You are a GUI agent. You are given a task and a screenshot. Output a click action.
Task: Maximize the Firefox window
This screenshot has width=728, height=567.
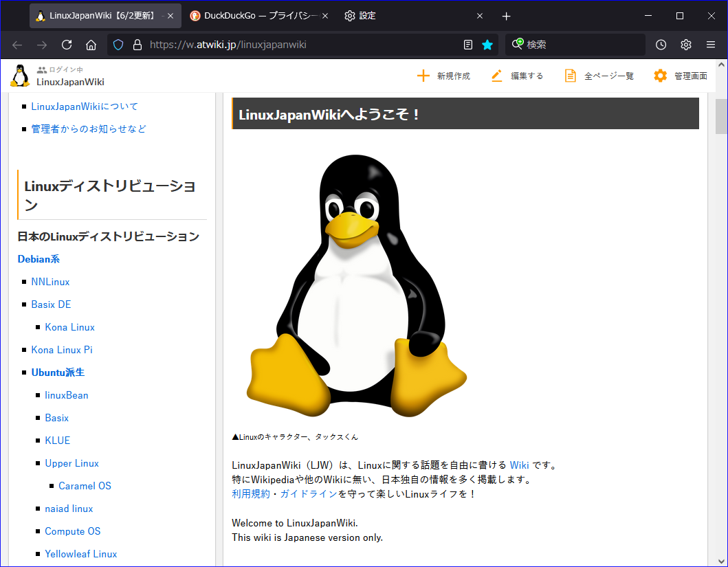tap(680, 16)
